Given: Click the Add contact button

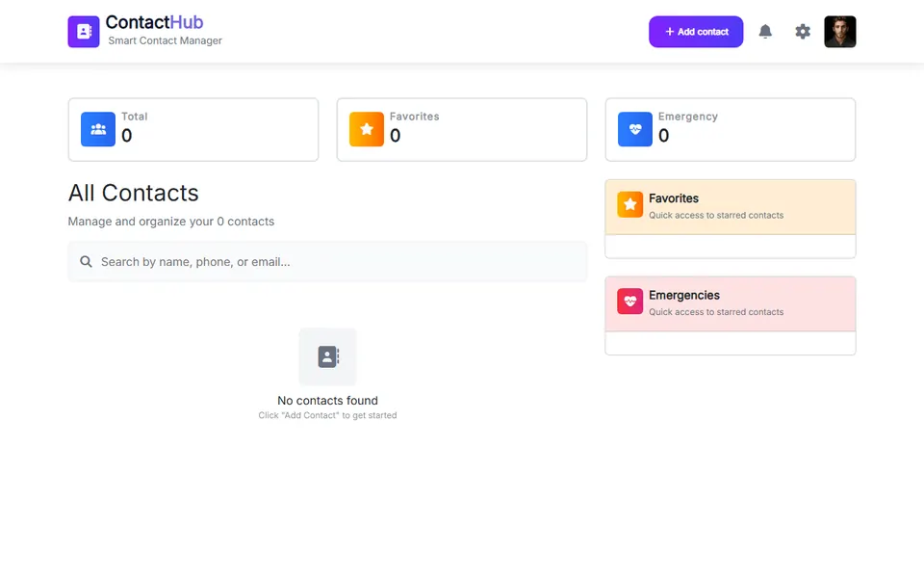Looking at the screenshot, I should pyautogui.click(x=696, y=31).
